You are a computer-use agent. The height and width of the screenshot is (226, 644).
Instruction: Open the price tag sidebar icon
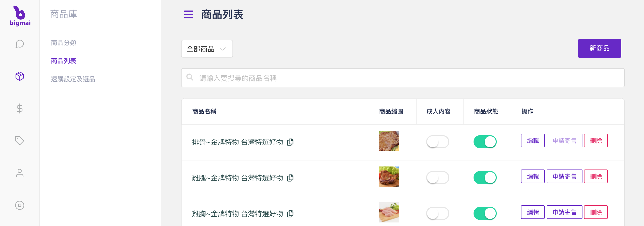[20, 140]
